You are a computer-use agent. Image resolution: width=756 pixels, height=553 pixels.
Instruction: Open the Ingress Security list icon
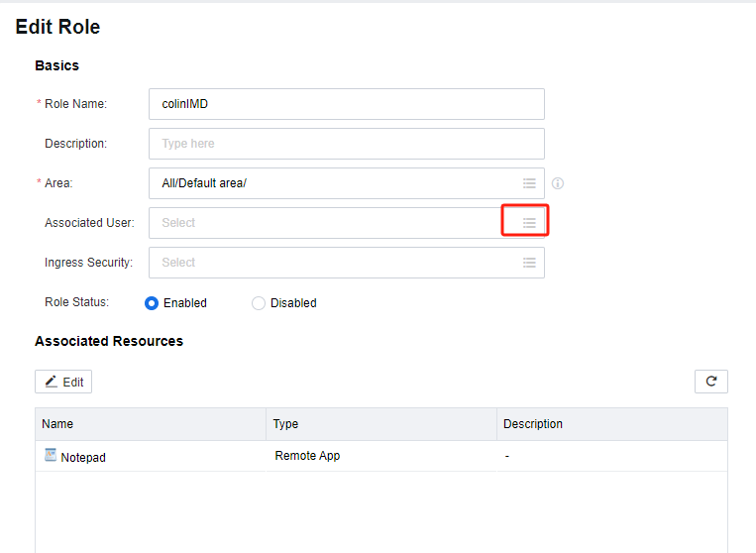click(529, 263)
